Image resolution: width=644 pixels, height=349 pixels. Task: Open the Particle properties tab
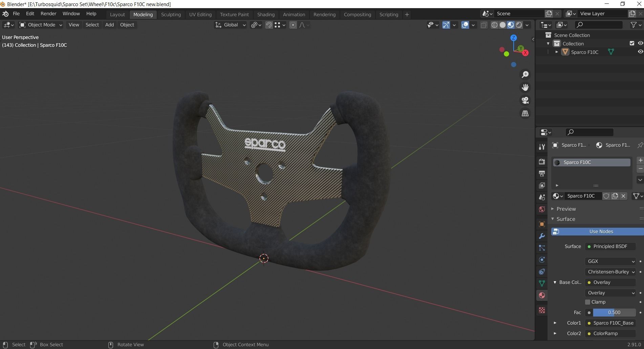coord(542,248)
